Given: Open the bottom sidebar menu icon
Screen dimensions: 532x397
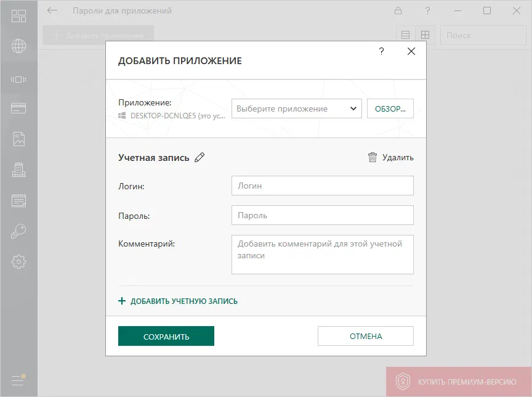Looking at the screenshot, I should coord(18,380).
